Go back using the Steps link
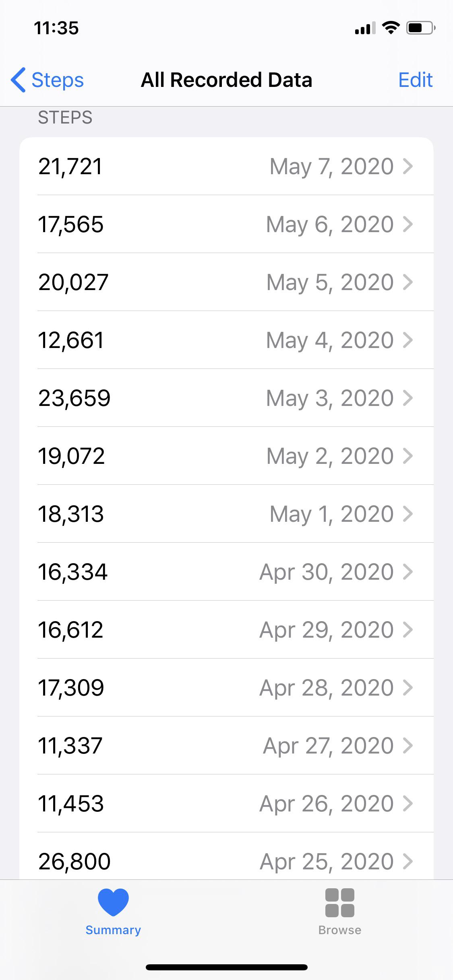The image size is (453, 980). point(58,80)
